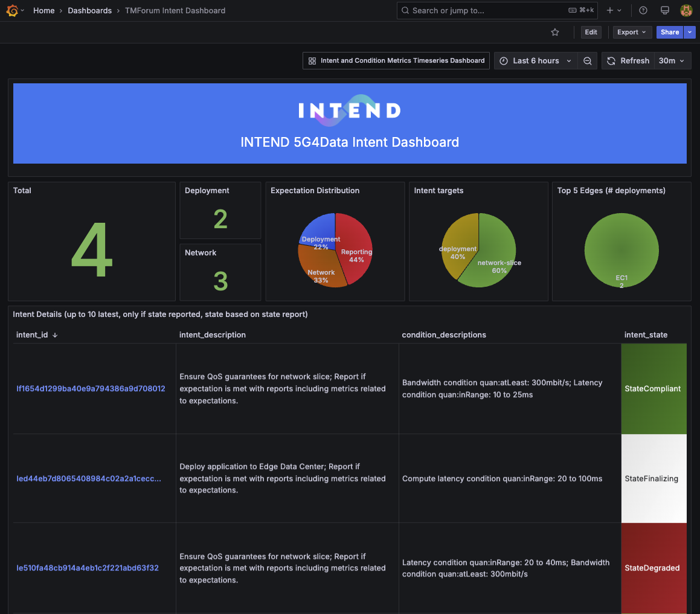Click the StateCompliant green cell
700x614 pixels.
click(653, 389)
